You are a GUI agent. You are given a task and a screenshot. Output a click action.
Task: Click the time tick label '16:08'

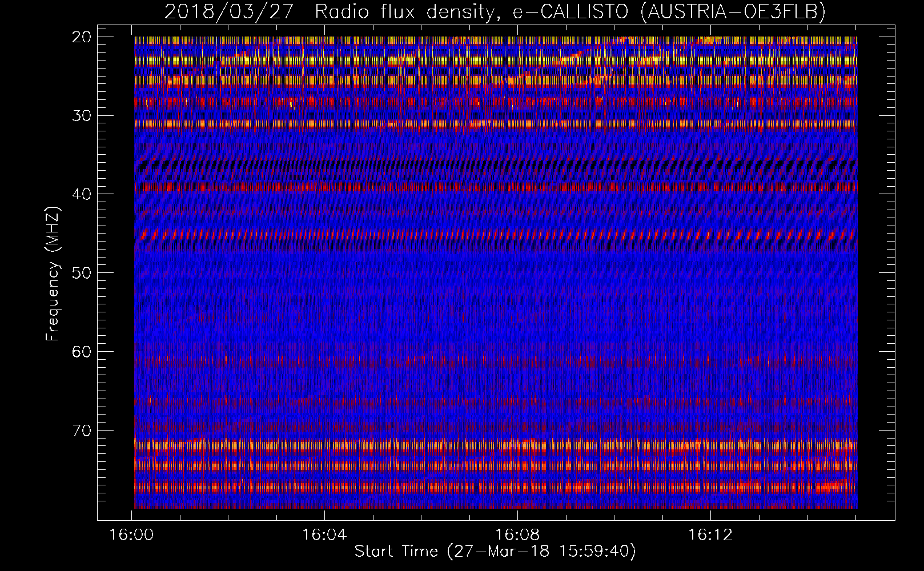pyautogui.click(x=517, y=535)
